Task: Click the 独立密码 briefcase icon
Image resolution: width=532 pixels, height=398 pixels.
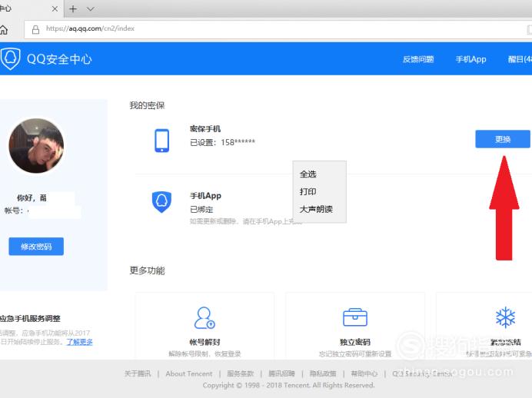Action: (x=355, y=317)
